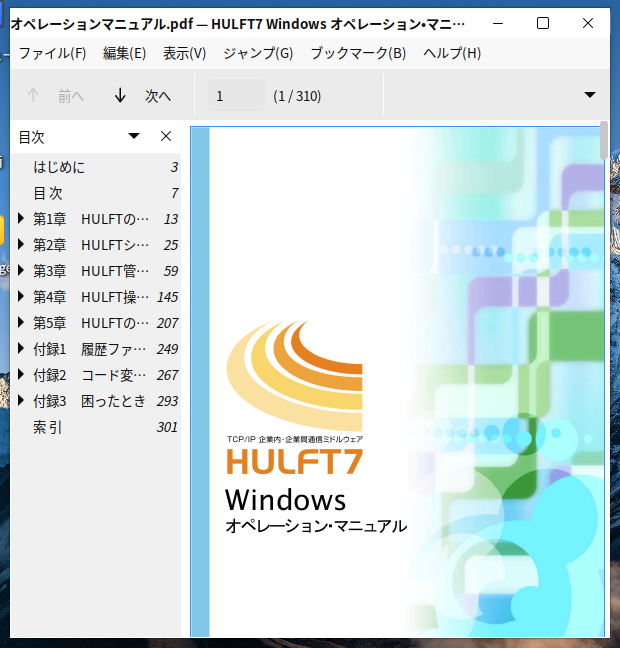Screen dimensions: 620x648
Task: Jump to 付録2 コード変… section
Action: pyautogui.click(x=90, y=375)
